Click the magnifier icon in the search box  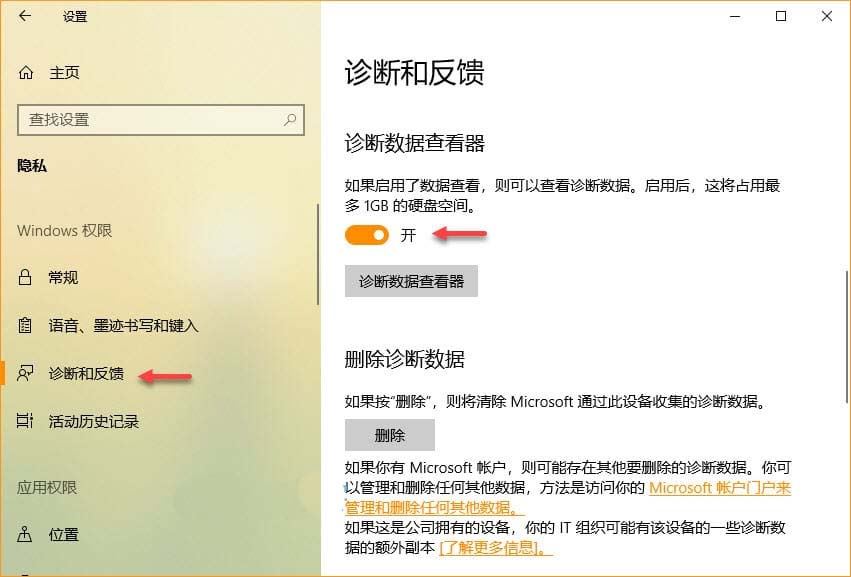[x=290, y=120]
